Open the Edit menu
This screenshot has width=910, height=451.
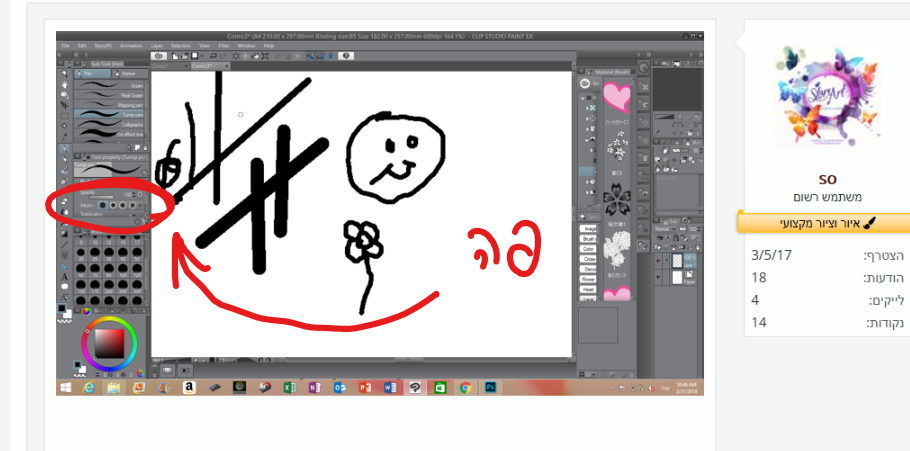(x=82, y=46)
